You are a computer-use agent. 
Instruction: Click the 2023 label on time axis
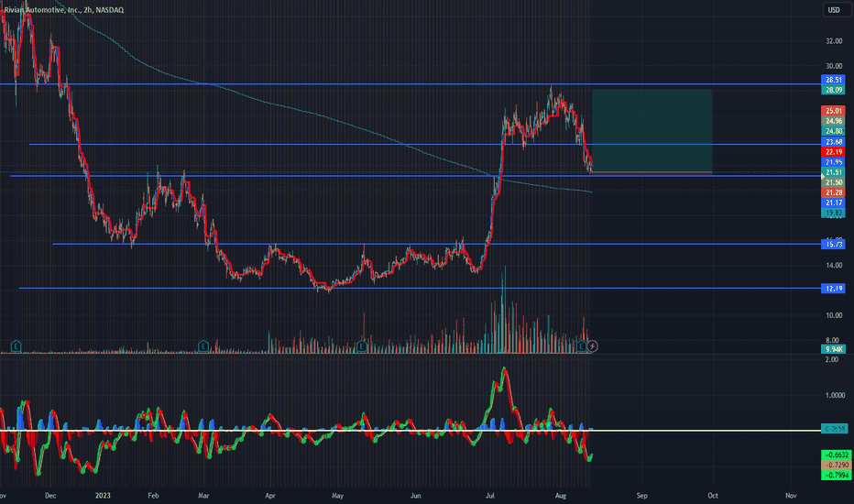103,495
